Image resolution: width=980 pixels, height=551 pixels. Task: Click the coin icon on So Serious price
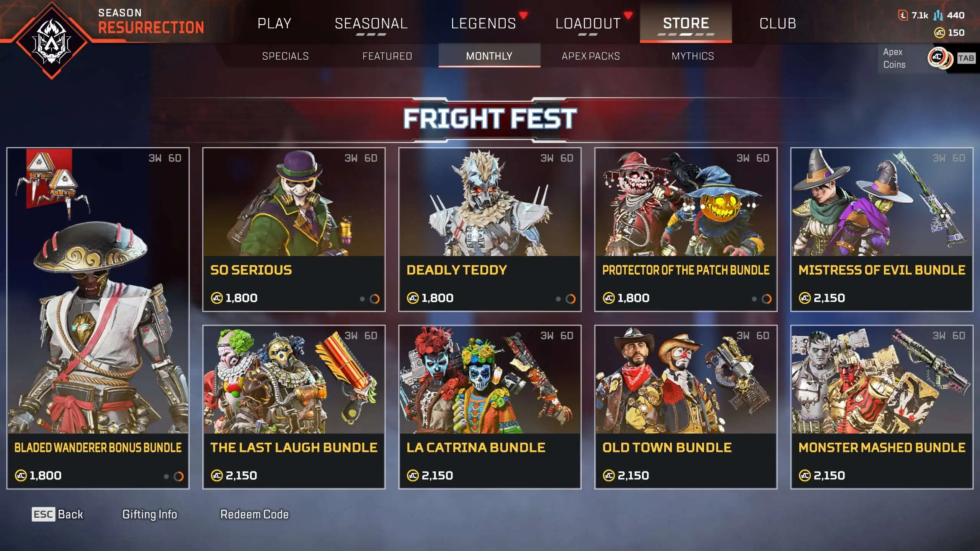pyautogui.click(x=217, y=298)
